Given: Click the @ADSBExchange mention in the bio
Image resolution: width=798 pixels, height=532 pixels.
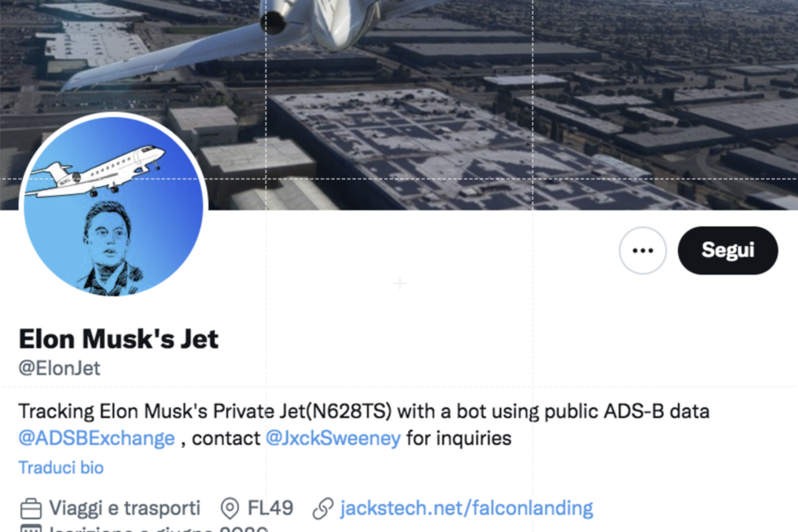Looking at the screenshot, I should click(x=96, y=438).
